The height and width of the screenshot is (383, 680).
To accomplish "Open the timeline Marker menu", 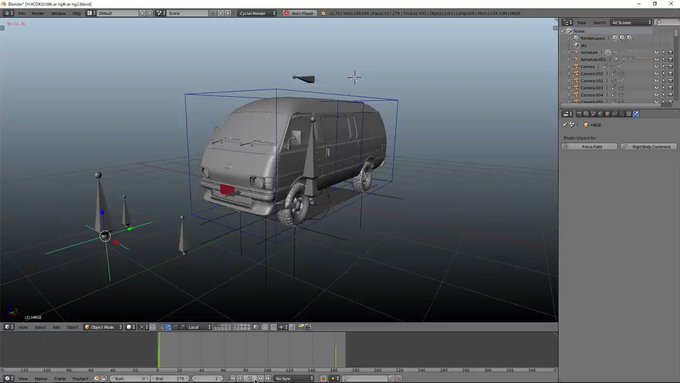I will (x=41, y=379).
